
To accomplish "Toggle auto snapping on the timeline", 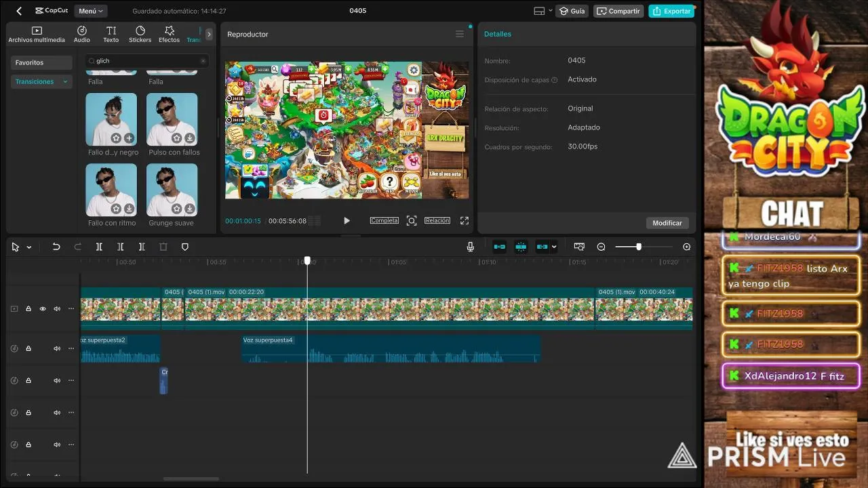I will click(x=521, y=247).
